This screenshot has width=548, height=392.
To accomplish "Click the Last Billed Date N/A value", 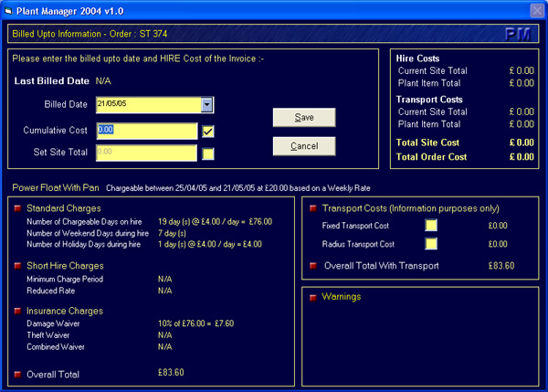I will coord(103,81).
